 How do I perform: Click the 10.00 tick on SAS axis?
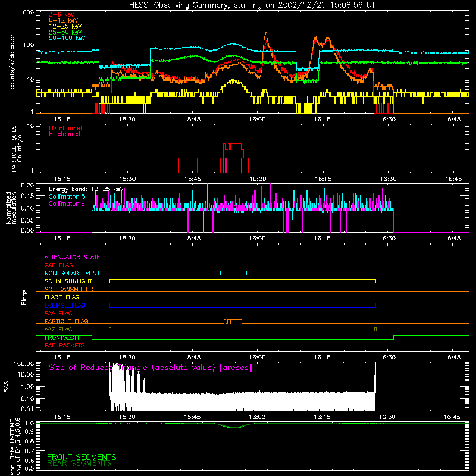[x=26, y=374]
